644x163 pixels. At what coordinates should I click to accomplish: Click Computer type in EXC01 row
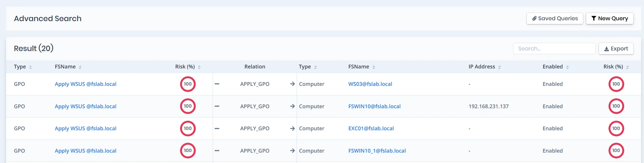(x=312, y=129)
